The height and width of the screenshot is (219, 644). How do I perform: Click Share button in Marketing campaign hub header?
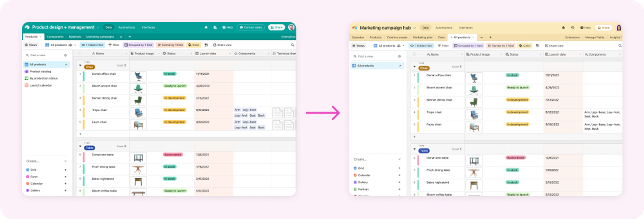click(x=604, y=28)
